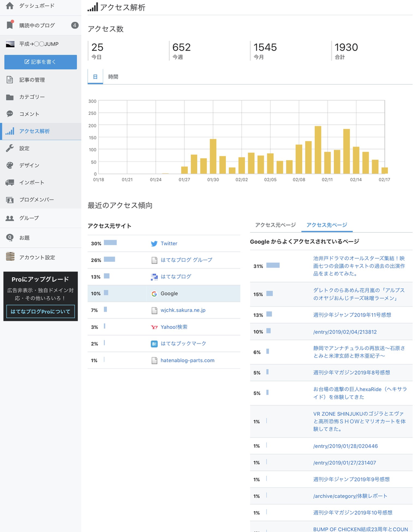
Task: Open the グループ people icon
Action: pos(10,218)
